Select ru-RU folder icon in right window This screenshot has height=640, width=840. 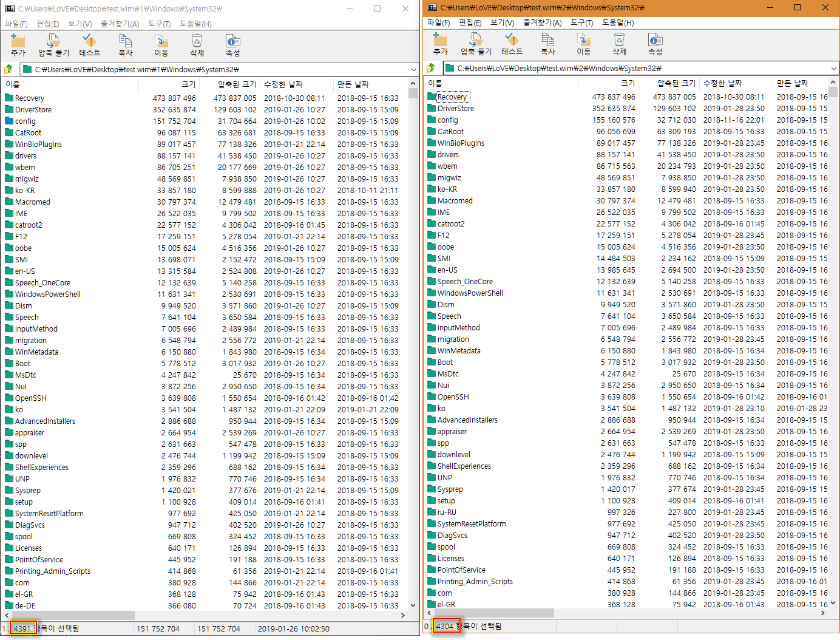(432, 512)
